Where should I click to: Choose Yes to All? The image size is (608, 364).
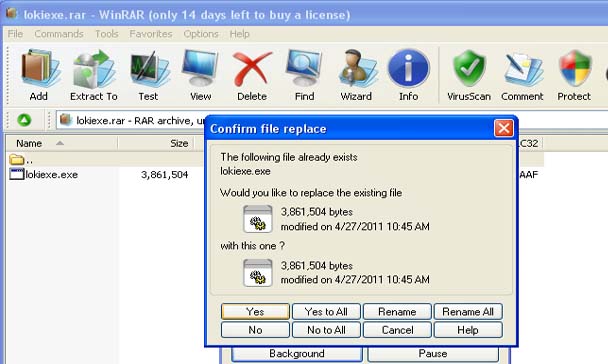[326, 312]
